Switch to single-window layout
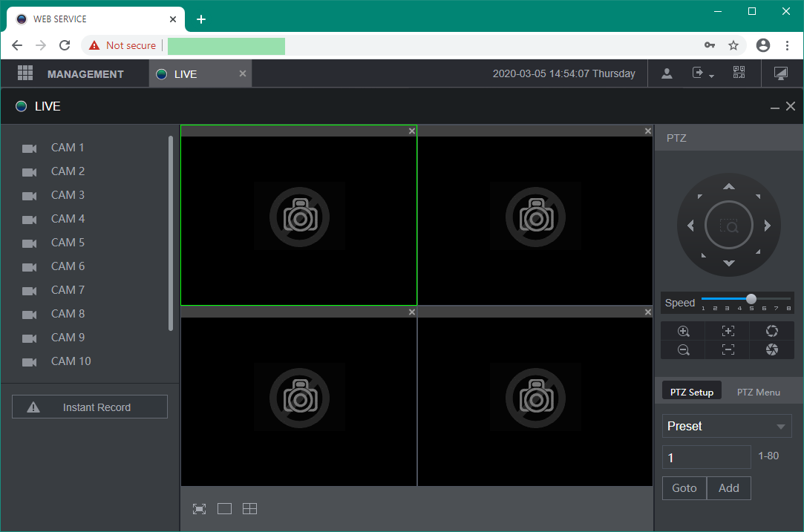This screenshot has width=804, height=532. tap(224, 509)
